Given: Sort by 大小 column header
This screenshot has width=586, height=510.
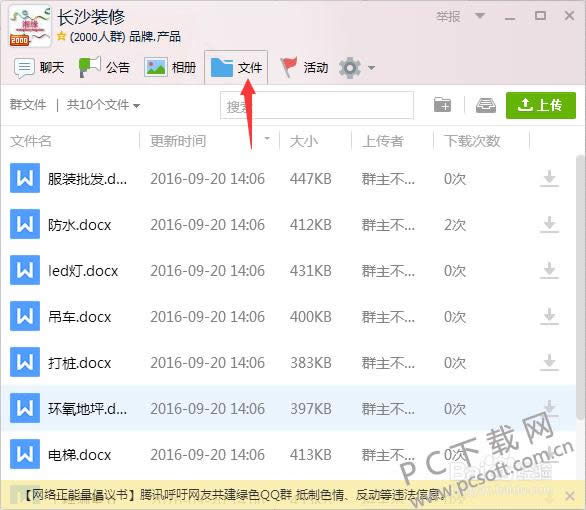Looking at the screenshot, I should pyautogui.click(x=304, y=141).
